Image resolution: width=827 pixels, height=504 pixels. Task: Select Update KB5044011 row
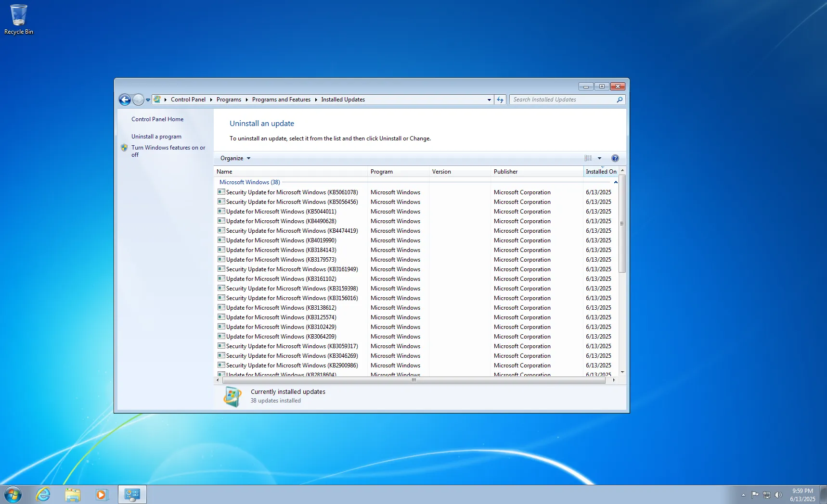pos(416,212)
